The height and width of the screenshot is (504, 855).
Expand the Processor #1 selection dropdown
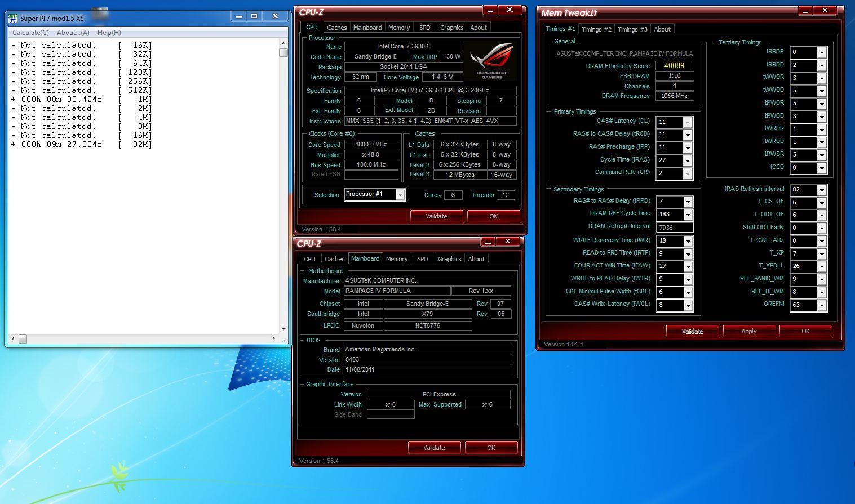(400, 195)
